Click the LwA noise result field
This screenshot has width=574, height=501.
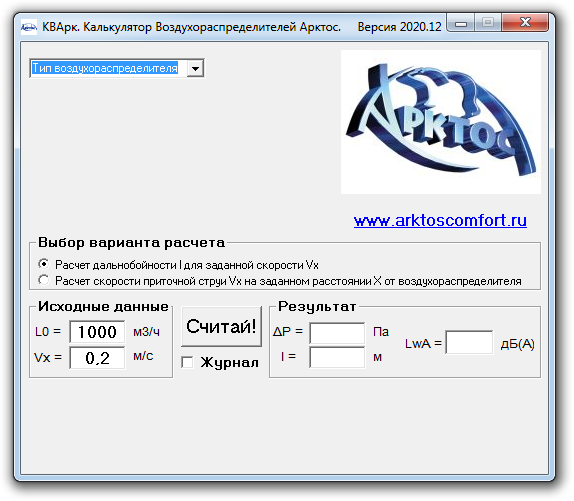[469, 342]
